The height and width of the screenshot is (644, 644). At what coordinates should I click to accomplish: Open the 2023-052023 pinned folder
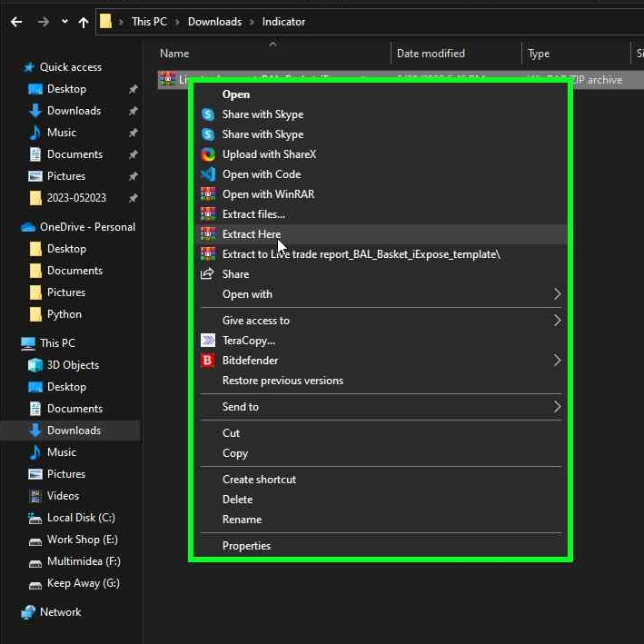76,197
